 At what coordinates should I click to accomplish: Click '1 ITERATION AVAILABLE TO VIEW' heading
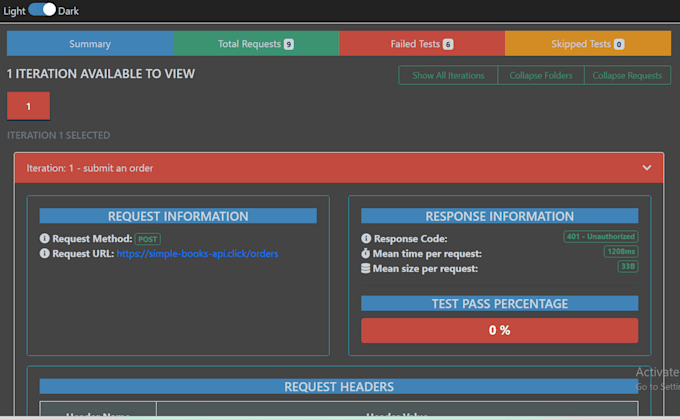pos(101,74)
